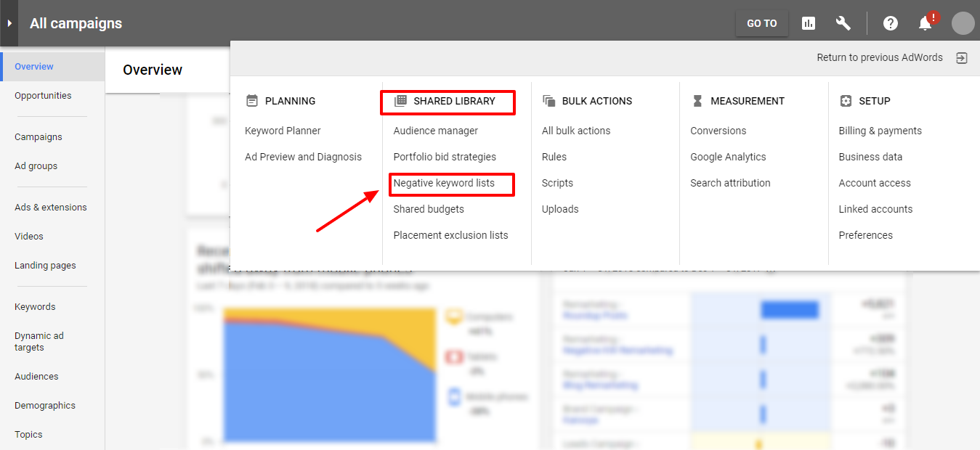Open Portfolio bid strategies
Viewport: 980px width, 450px height.
point(445,157)
